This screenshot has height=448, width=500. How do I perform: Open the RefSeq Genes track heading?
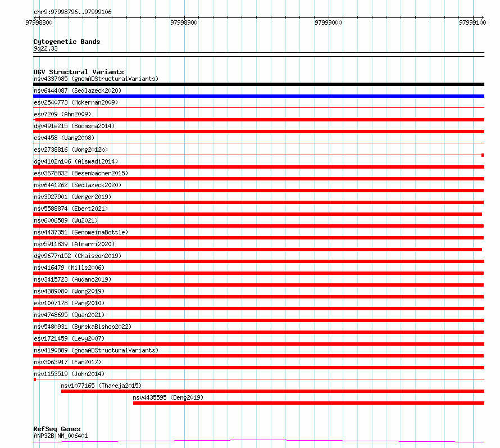coord(57,429)
